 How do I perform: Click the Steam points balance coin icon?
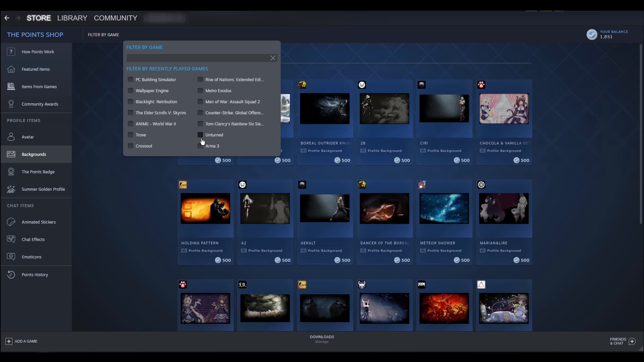pos(592,34)
